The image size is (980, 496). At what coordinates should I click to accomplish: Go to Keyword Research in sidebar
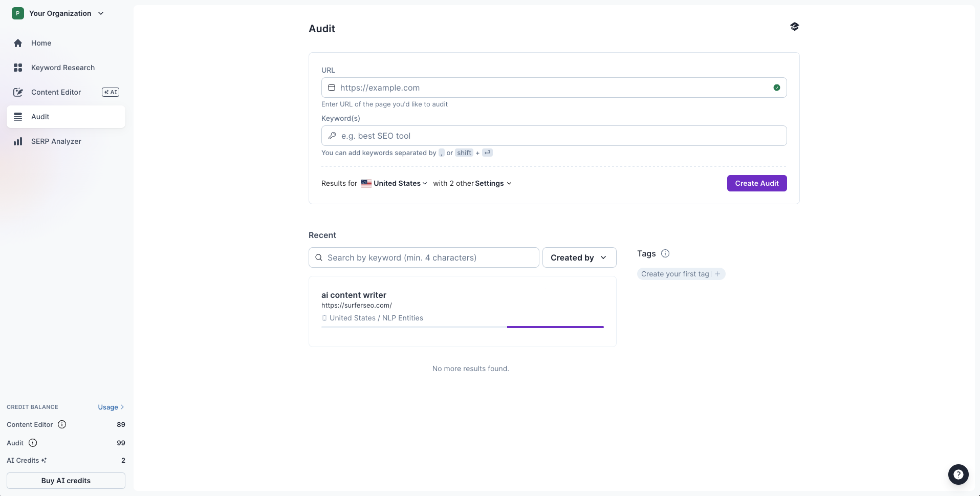click(x=62, y=68)
